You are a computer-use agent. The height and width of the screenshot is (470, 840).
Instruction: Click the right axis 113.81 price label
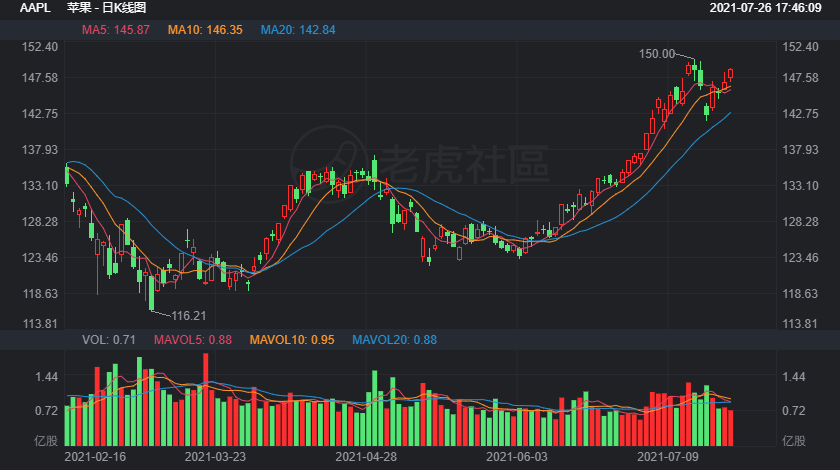tap(800, 324)
